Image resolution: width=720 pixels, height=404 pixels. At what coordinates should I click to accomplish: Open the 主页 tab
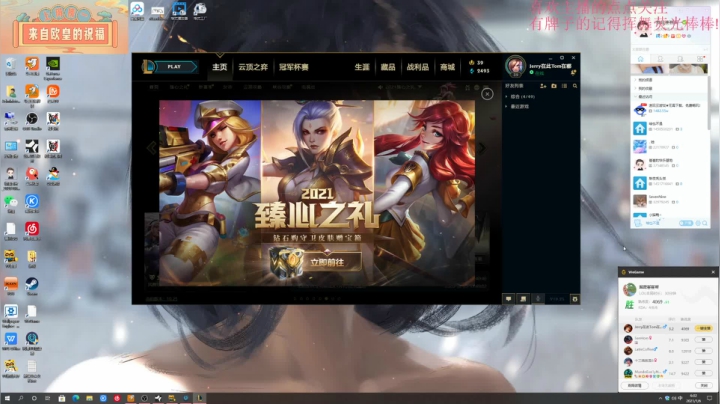tap(219, 67)
